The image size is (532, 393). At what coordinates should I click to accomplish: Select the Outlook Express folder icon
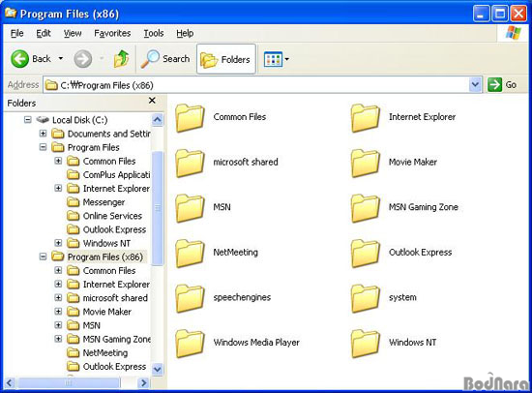tap(366, 253)
